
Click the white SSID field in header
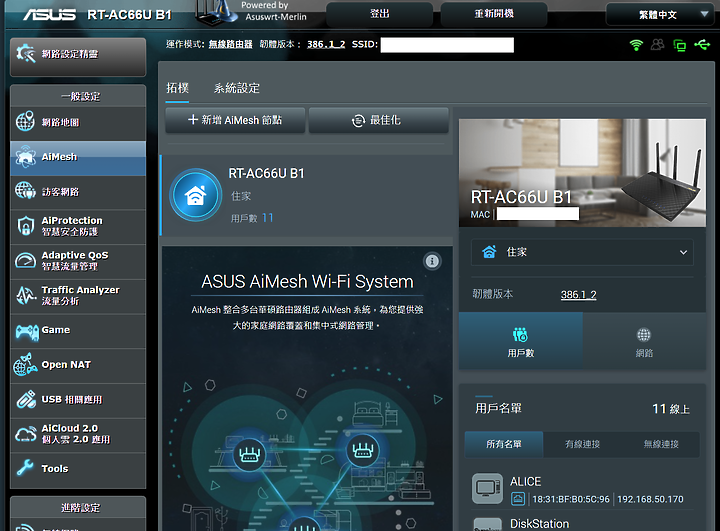pos(447,45)
